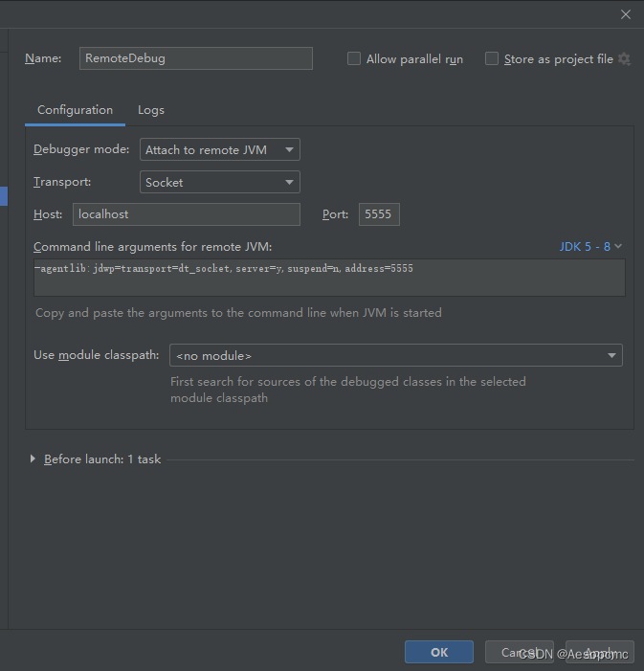Choose JDK 5 - 8 version selector
Image resolution: width=644 pixels, height=671 pixels.
tap(590, 247)
